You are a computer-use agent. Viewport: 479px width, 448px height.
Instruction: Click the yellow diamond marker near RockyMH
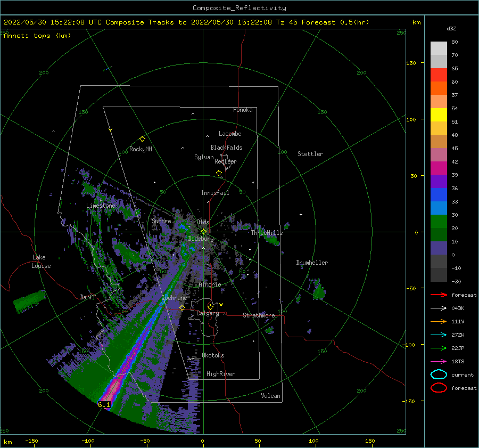[142, 139]
